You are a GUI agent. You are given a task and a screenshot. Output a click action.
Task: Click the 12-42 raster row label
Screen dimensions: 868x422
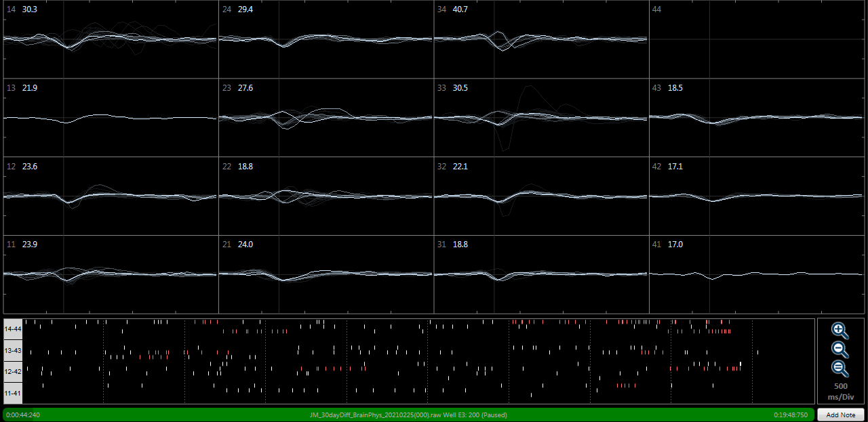coord(13,372)
